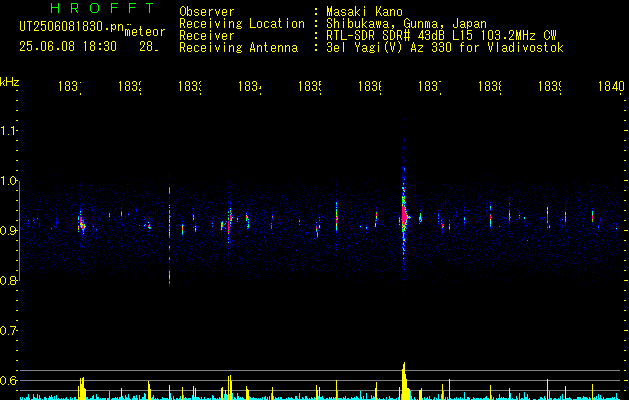Click the 0.9 frequency axis label
Image resolution: width=629 pixels, height=400 pixels.
pyautogui.click(x=9, y=231)
